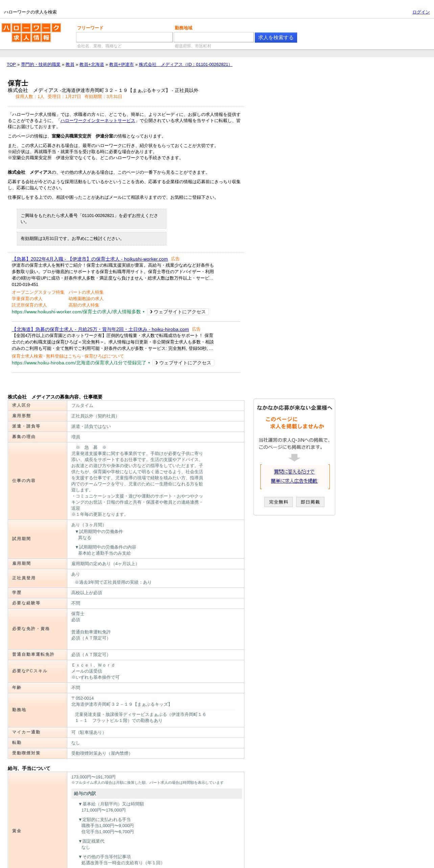Viewport: 434px width, 868px height.
Task: Open パートの求人特集 ad sublink
Action: (x=86, y=292)
